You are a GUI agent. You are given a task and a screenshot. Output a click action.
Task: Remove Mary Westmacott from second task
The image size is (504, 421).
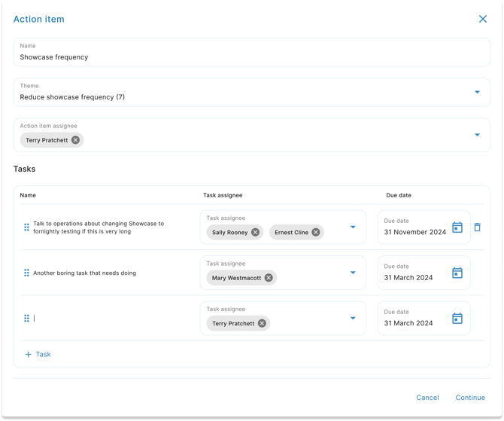(x=269, y=278)
